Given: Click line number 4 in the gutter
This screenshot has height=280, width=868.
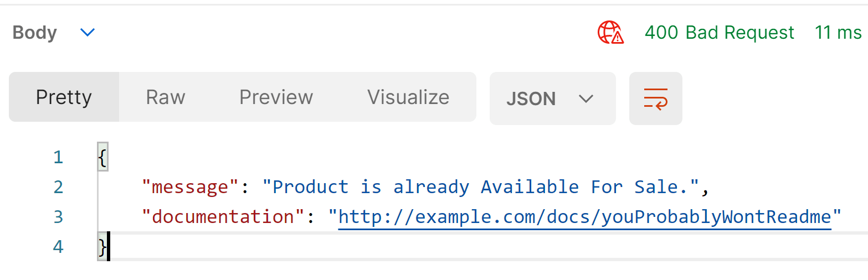Looking at the screenshot, I should click(x=58, y=246).
